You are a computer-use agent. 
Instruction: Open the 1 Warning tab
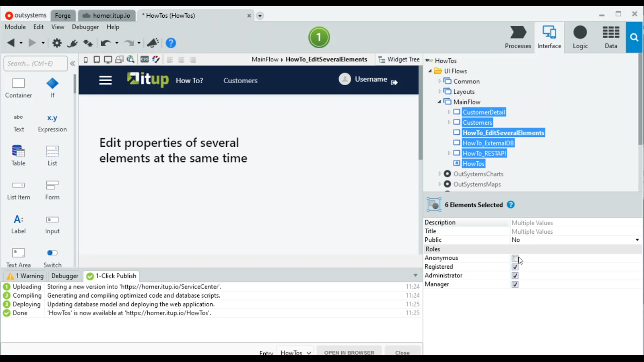pyautogui.click(x=25, y=276)
